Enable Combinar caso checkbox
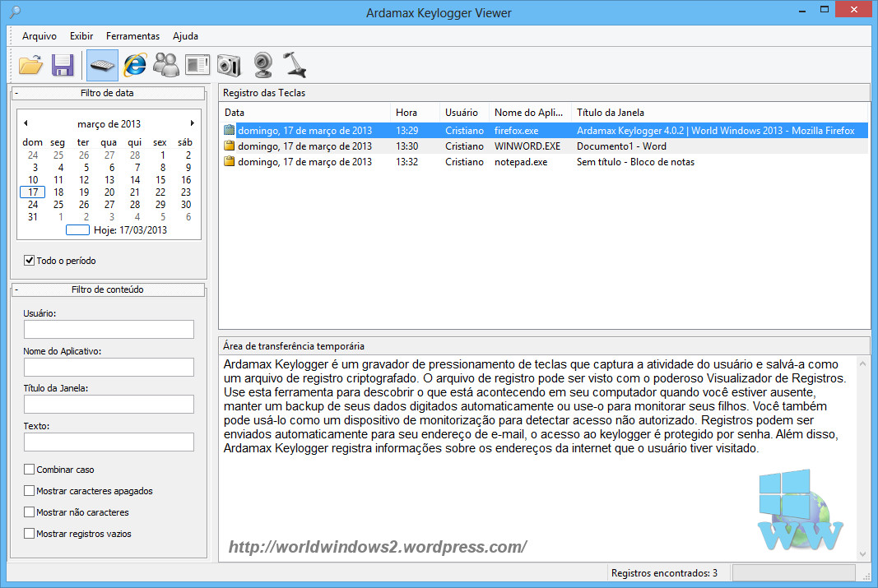Screen dimensions: 878x588 [29, 470]
